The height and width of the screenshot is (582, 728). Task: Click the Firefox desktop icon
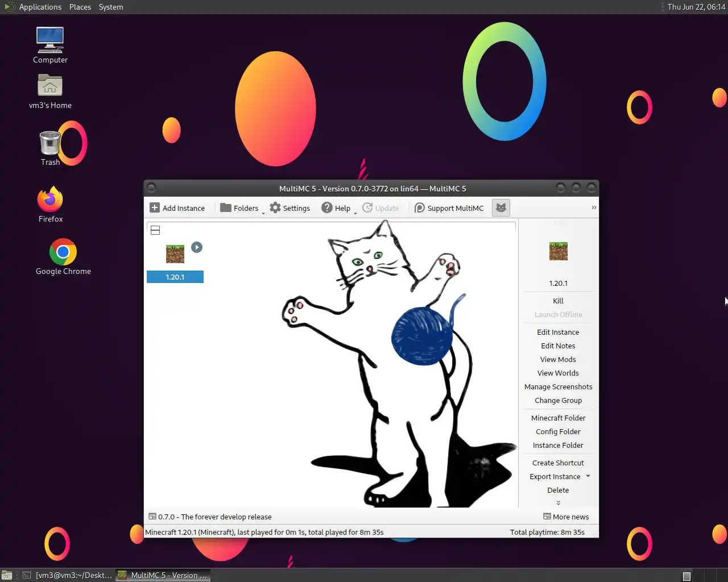50,199
